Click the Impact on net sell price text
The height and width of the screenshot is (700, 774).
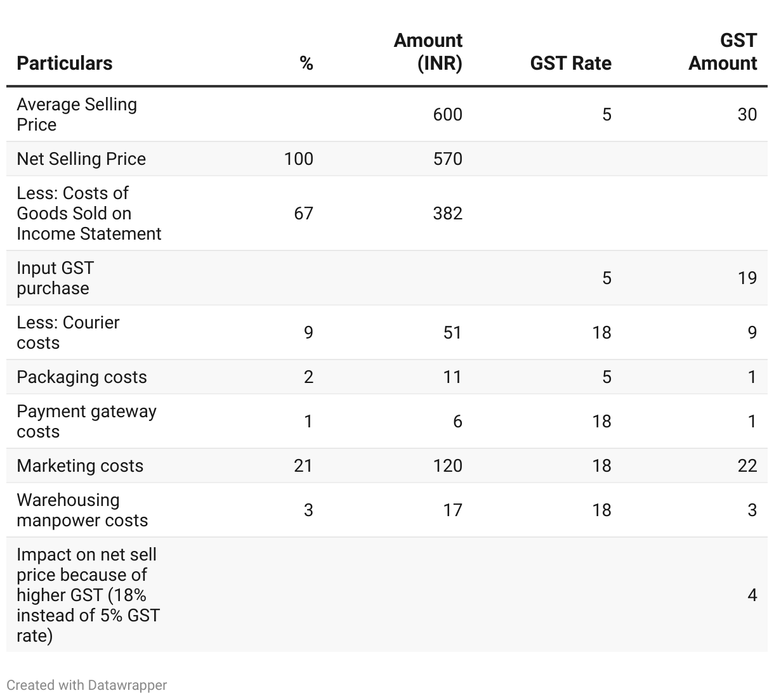point(88,595)
